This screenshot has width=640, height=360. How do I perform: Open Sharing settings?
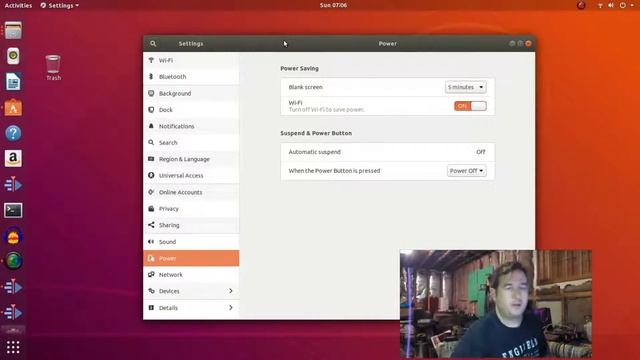[x=191, y=225]
